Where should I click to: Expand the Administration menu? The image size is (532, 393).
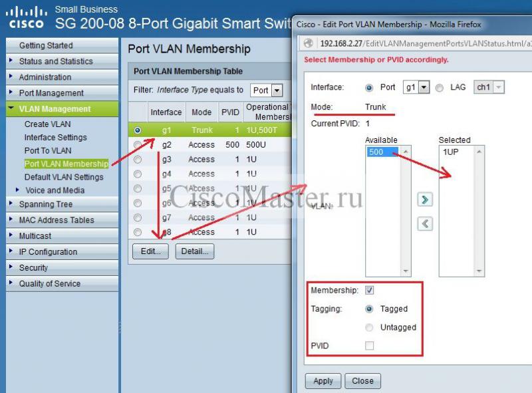(x=63, y=77)
